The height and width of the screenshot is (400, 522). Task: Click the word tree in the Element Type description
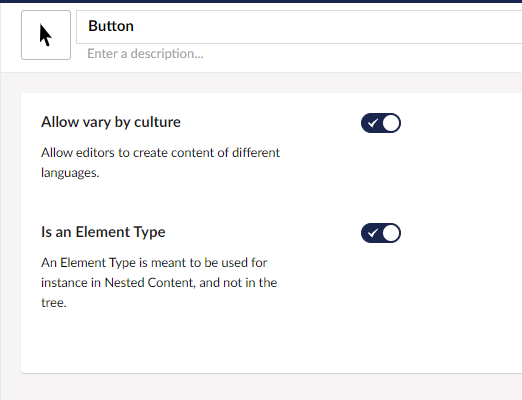tap(54, 303)
